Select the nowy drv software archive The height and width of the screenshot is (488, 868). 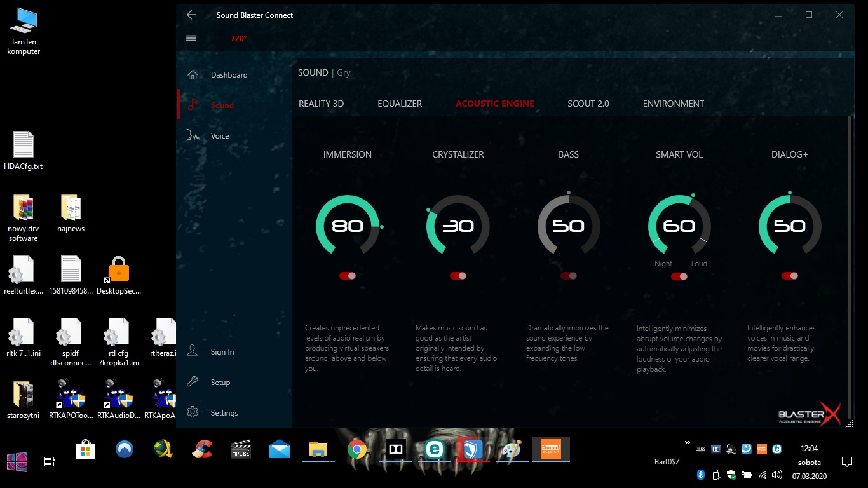coord(24,218)
